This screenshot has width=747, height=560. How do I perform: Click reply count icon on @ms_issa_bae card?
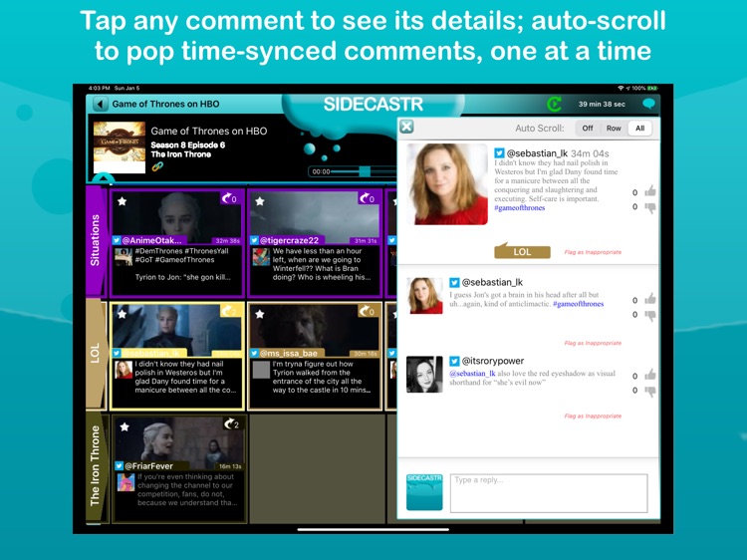368,311
